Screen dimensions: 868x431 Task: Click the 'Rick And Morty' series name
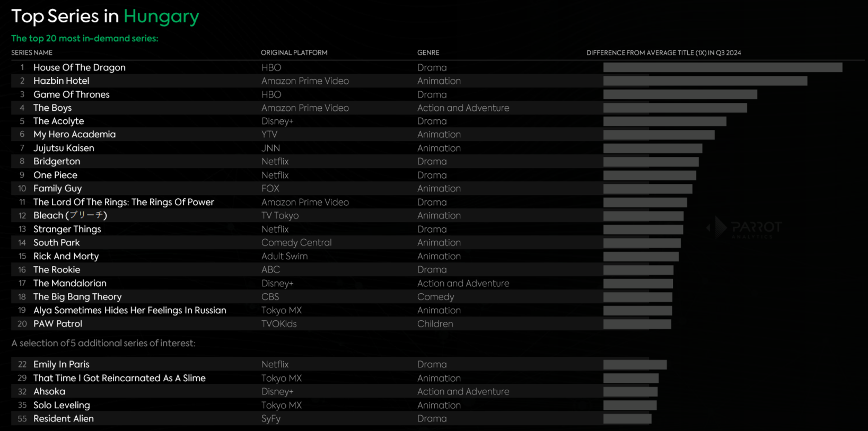pos(66,256)
